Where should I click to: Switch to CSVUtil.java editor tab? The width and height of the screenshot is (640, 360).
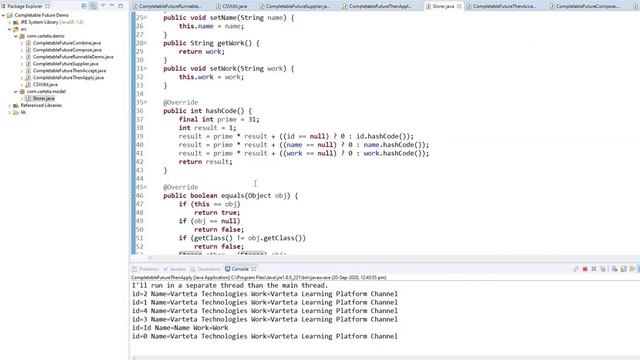[x=231, y=6]
